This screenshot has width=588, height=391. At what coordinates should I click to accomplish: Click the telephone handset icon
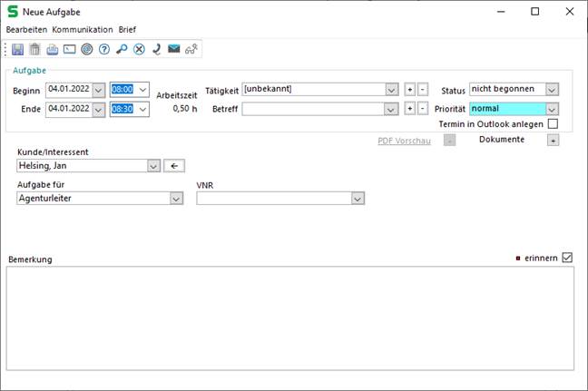(x=156, y=49)
